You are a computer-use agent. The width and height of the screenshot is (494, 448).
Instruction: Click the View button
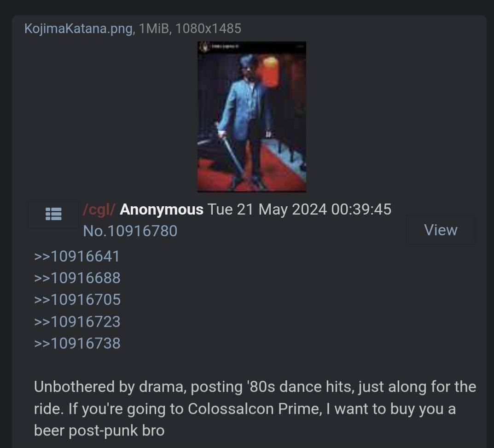click(441, 230)
